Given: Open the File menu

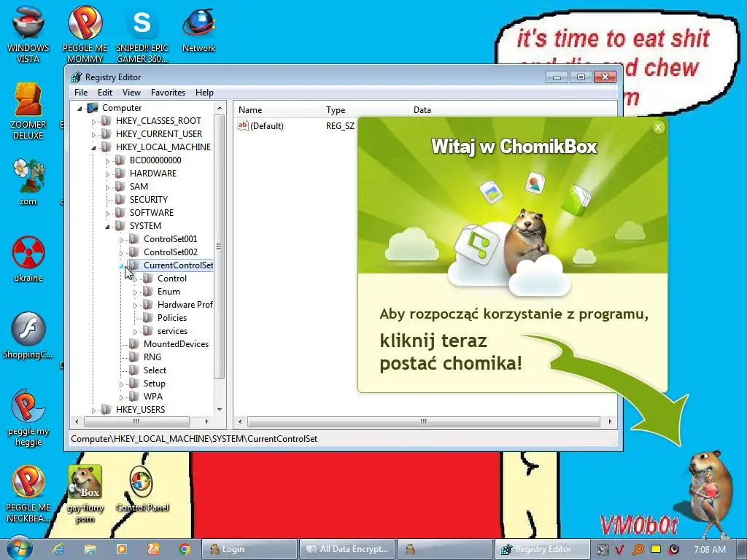Looking at the screenshot, I should point(81,93).
